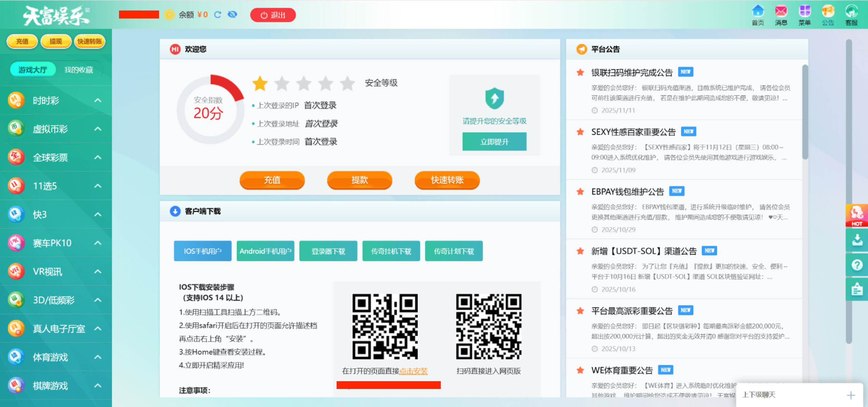Viewport: 868px width, 407px height.
Task: Refresh balance with the circular arrow icon
Action: pos(218,15)
